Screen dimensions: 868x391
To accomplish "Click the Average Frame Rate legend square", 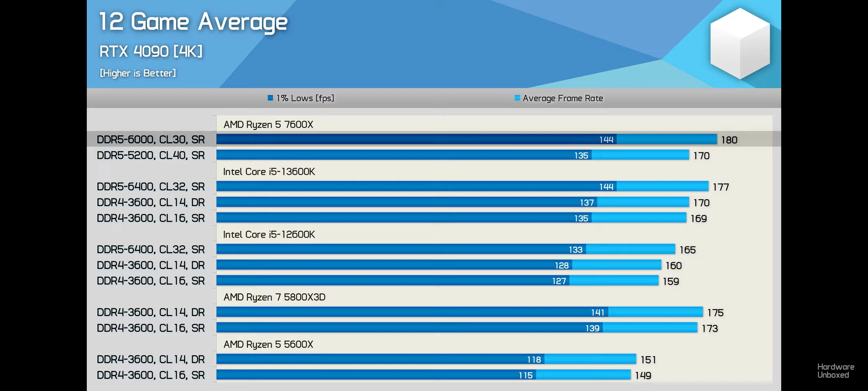I will pyautogui.click(x=517, y=98).
